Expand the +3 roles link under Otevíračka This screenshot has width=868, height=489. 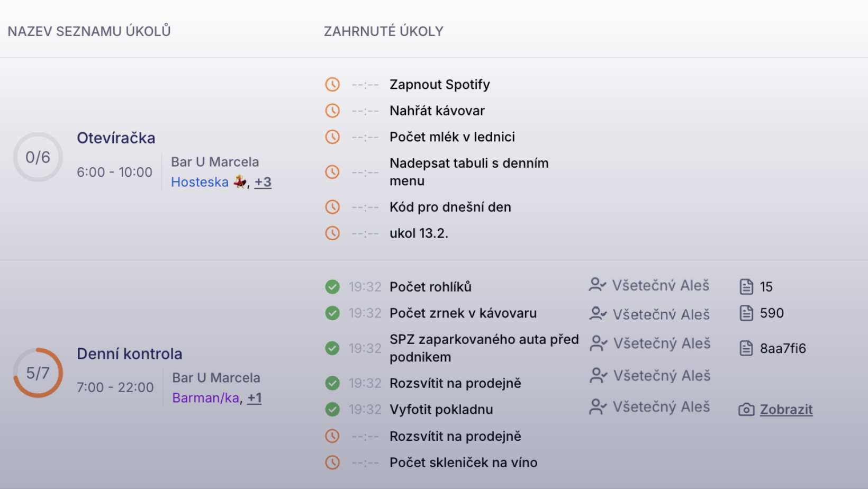(x=263, y=182)
